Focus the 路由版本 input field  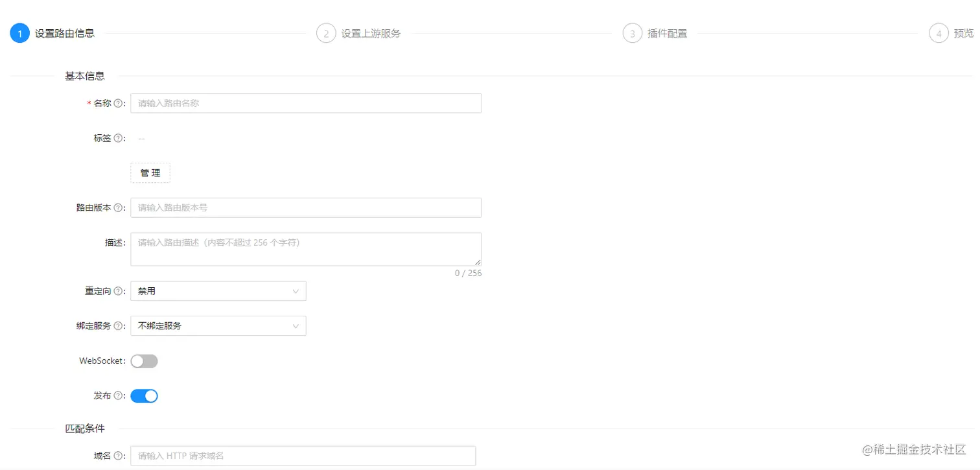coord(306,207)
